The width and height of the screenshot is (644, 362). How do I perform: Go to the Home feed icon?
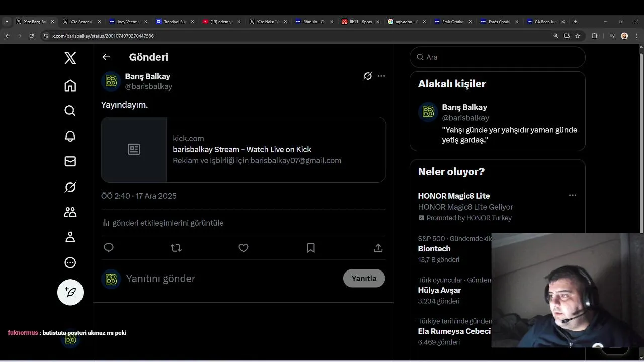pyautogui.click(x=70, y=85)
